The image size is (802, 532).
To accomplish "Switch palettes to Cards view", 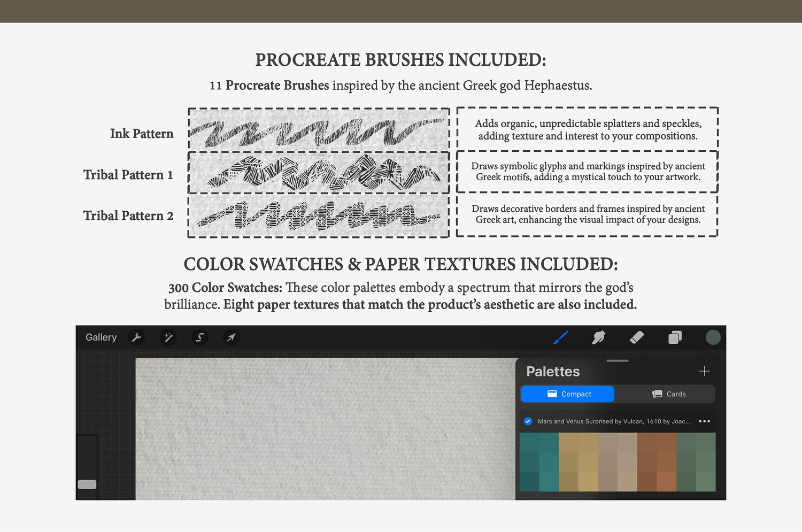I will (x=668, y=394).
